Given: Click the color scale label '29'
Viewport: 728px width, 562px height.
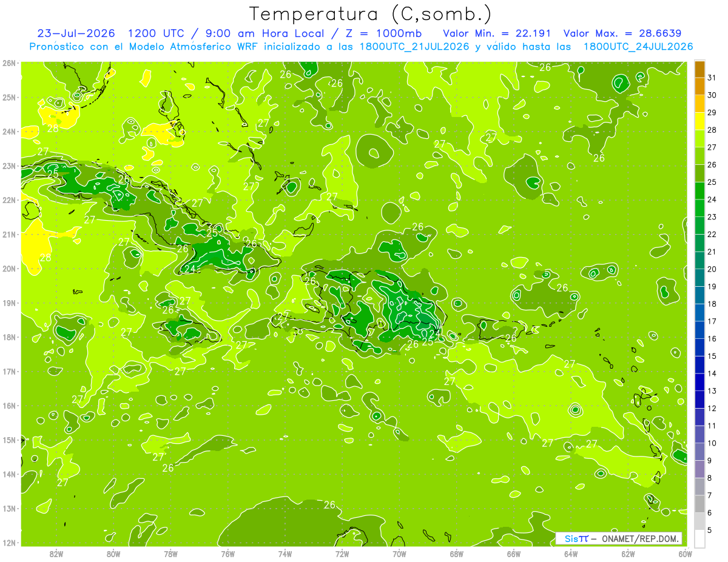Looking at the screenshot, I should click(x=712, y=113).
